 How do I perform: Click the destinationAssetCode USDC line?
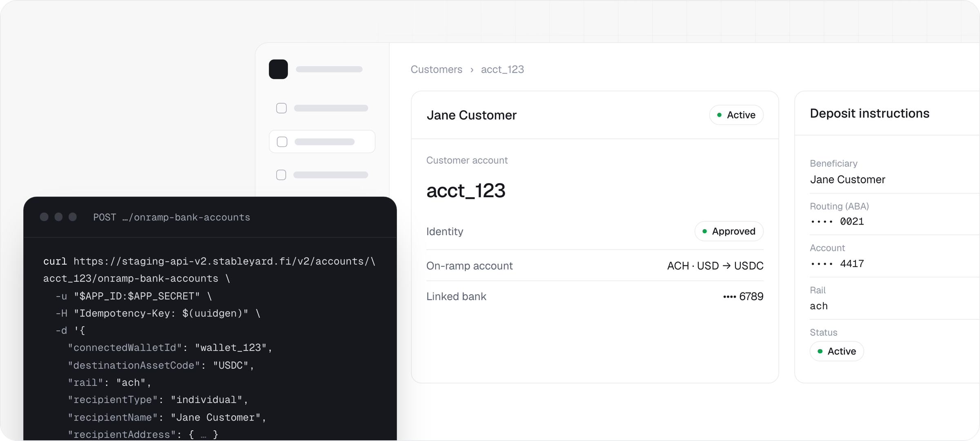click(x=161, y=365)
